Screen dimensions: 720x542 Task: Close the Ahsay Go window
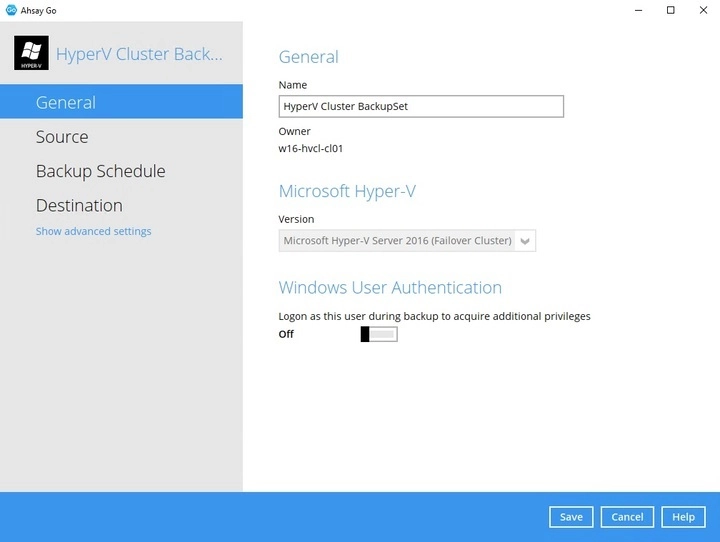703,10
